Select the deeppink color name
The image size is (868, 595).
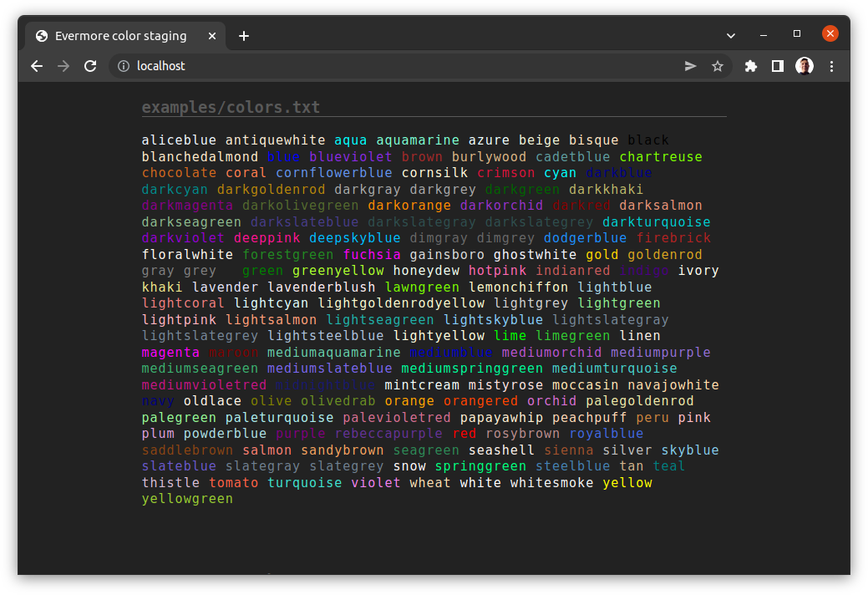pyautogui.click(x=266, y=237)
